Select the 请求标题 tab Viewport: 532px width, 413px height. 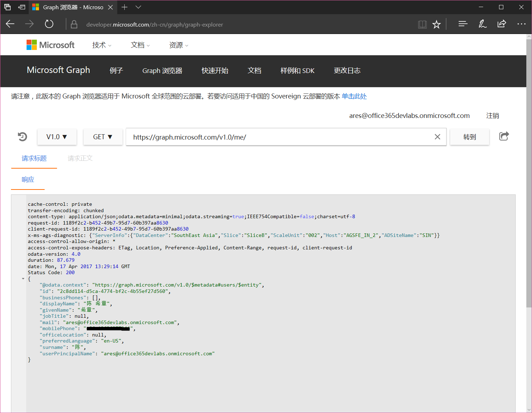click(34, 158)
